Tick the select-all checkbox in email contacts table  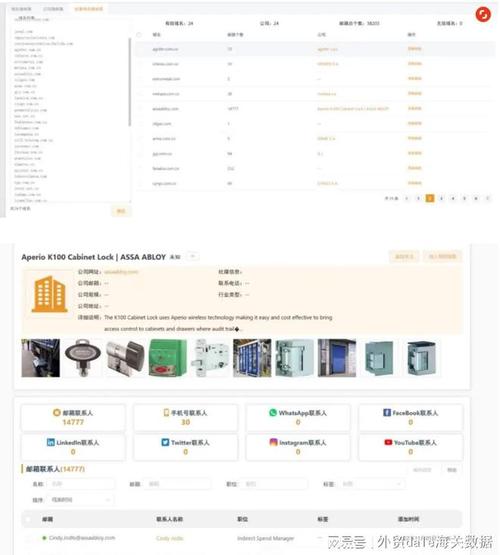(28, 519)
